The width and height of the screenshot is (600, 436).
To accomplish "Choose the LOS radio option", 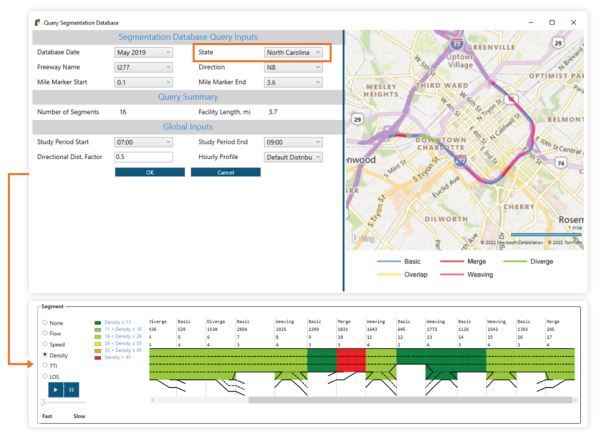I will coord(44,376).
